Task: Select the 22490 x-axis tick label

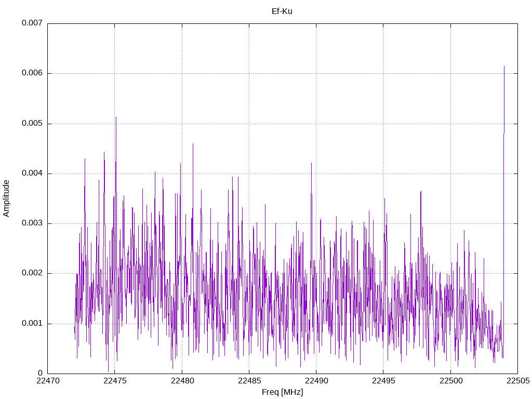Action: pyautogui.click(x=316, y=381)
